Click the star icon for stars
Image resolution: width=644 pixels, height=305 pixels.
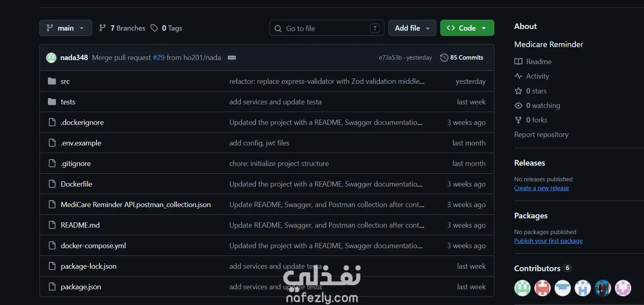(518, 91)
